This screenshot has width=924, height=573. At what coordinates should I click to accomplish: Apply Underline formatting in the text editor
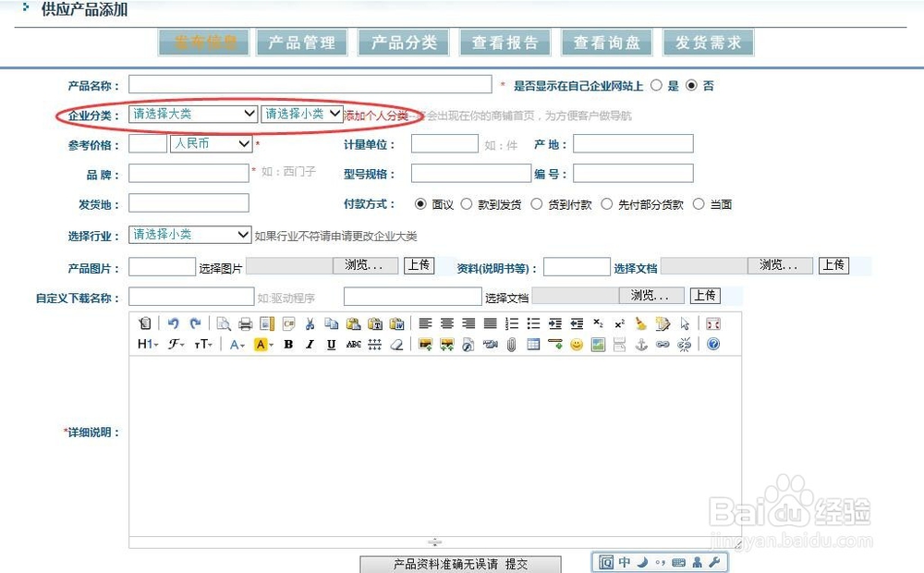click(331, 344)
